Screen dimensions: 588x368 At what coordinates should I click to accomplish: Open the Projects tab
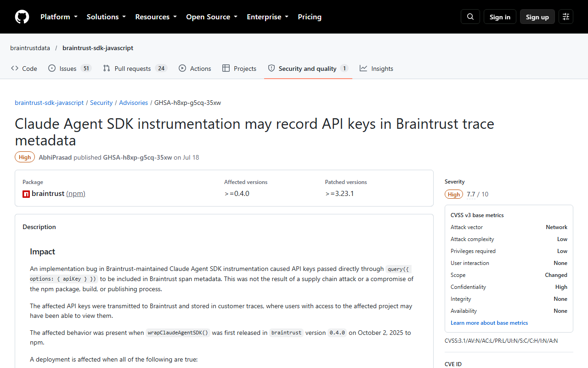click(239, 68)
